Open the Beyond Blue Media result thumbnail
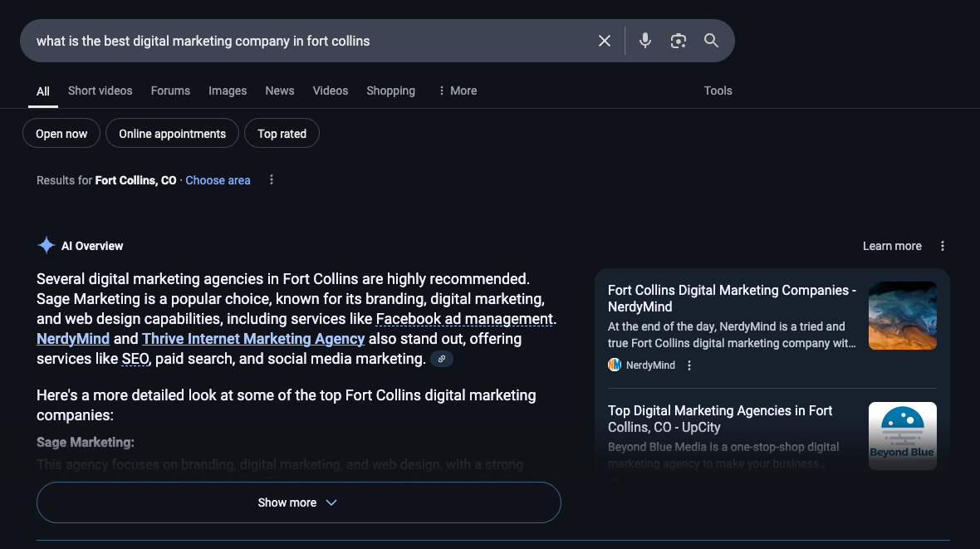Screen dimensions: 980x549 [902, 435]
